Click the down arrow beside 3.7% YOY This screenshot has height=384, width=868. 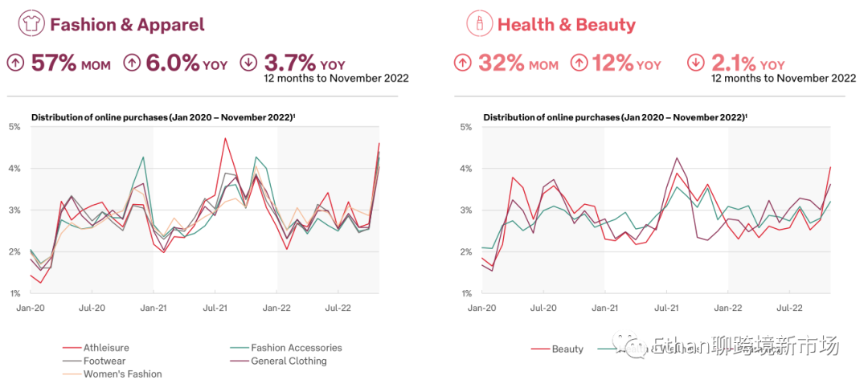click(250, 63)
